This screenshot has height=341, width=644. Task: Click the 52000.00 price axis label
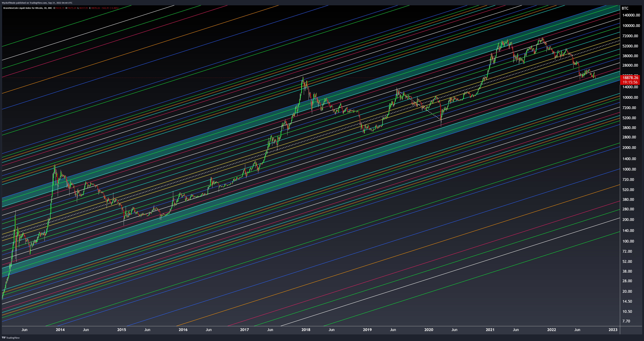(630, 46)
